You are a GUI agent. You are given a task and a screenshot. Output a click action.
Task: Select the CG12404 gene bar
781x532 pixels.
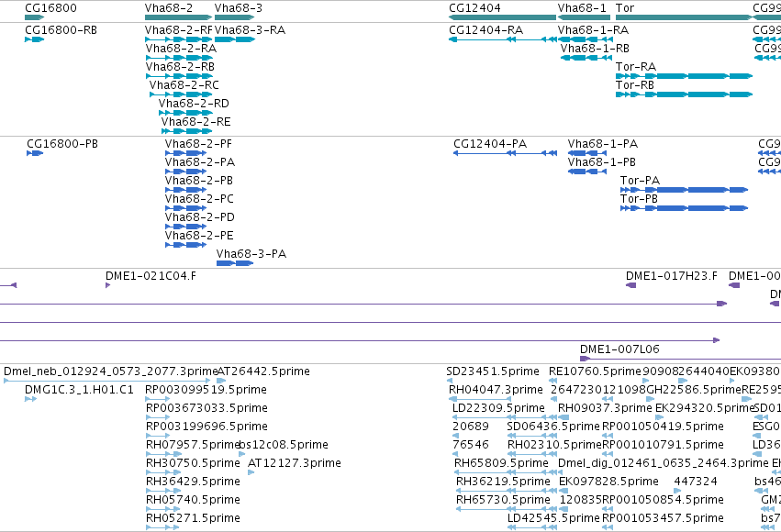[x=502, y=17]
